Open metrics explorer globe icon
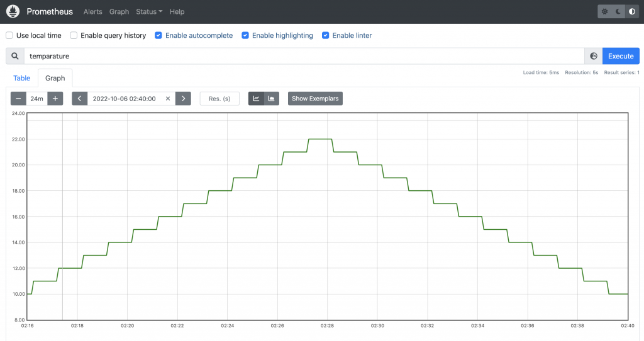The image size is (644, 341). coord(593,56)
